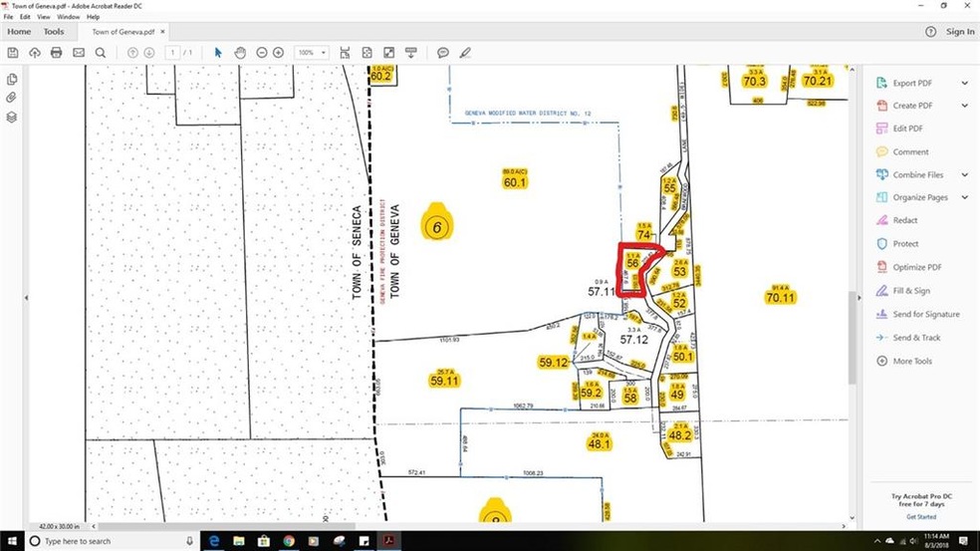Expand the Export PDF tool options

[965, 83]
